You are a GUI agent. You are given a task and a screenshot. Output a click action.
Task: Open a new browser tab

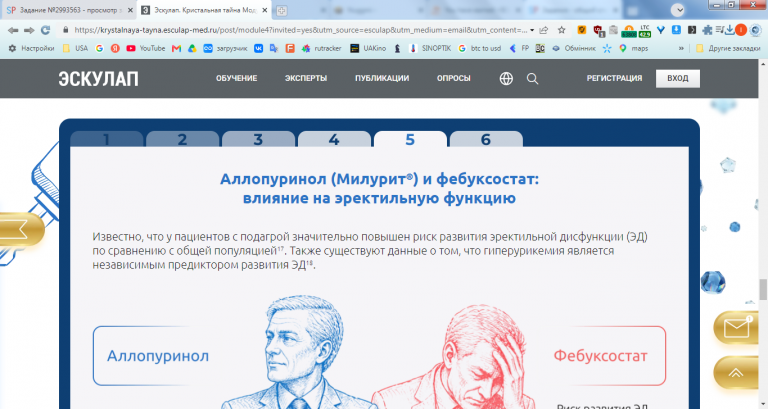point(281,10)
